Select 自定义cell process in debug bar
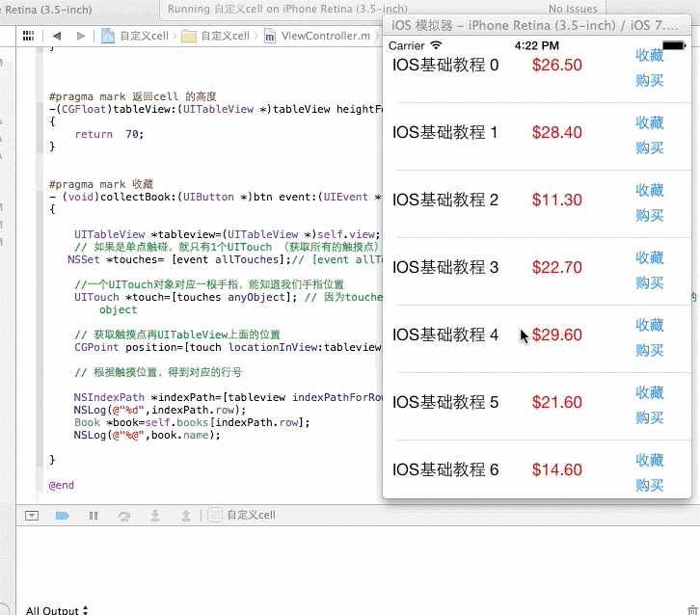Screen dimensions: 700x615 (x=242, y=515)
